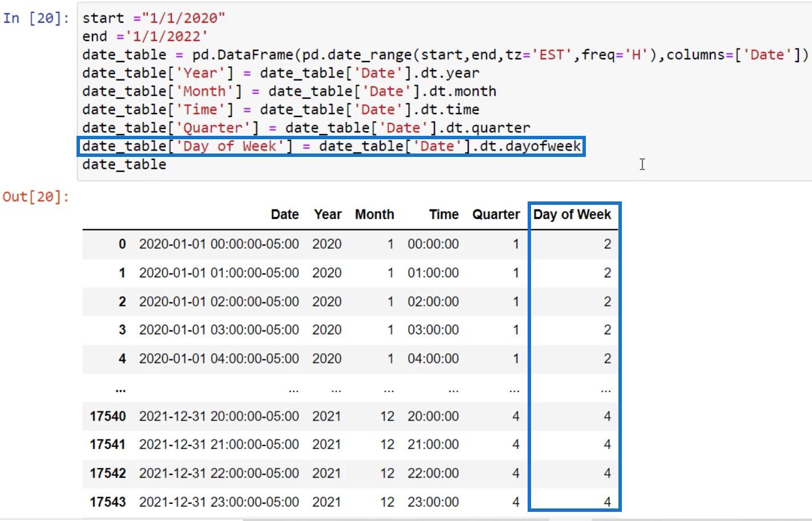Click the date_table['Quarter'] assignment line
The image size is (812, 521).
click(x=306, y=128)
